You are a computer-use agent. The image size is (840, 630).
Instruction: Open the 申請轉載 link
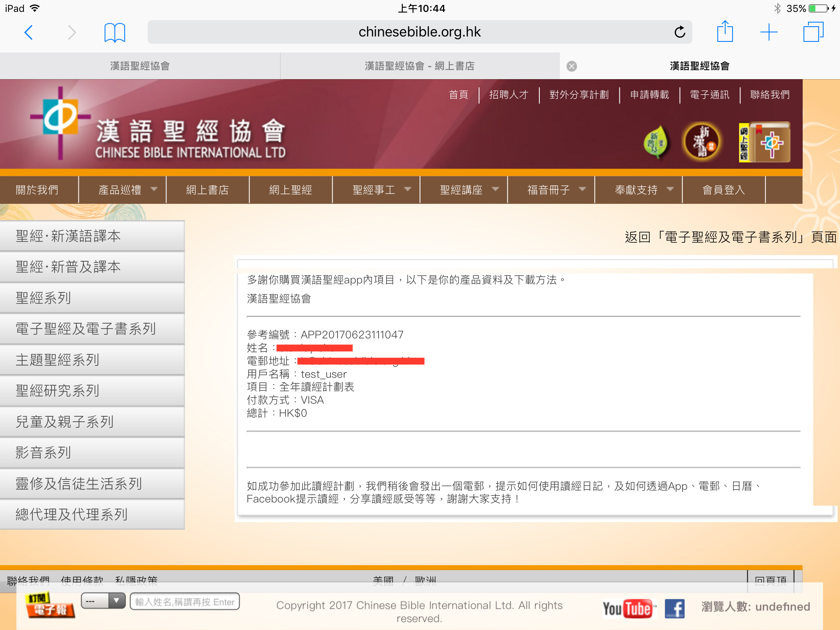tap(650, 95)
